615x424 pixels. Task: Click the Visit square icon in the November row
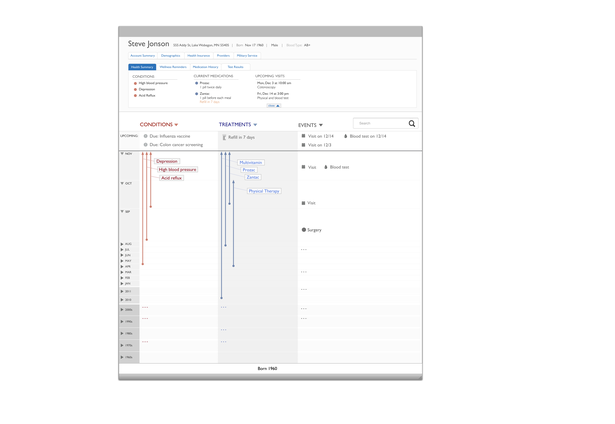point(303,167)
